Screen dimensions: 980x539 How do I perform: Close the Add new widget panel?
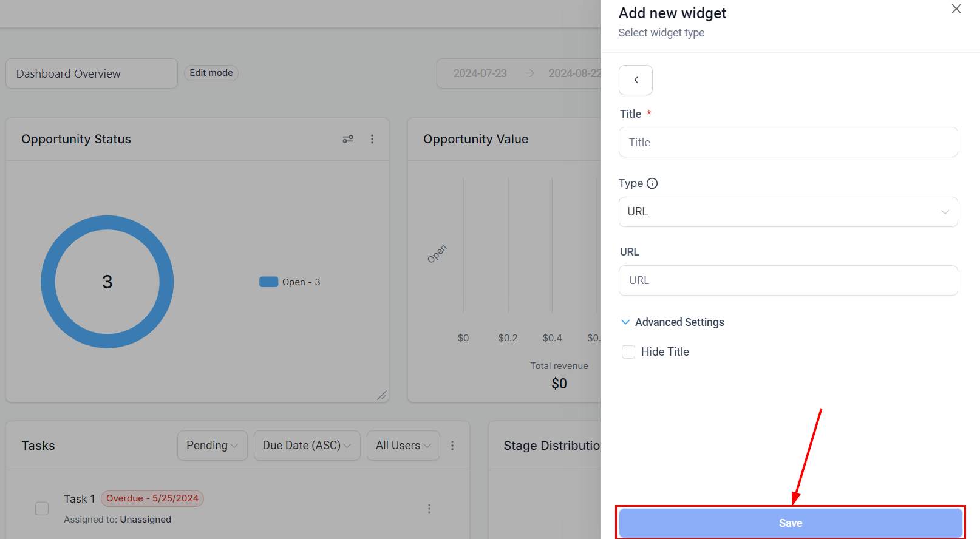pos(956,9)
